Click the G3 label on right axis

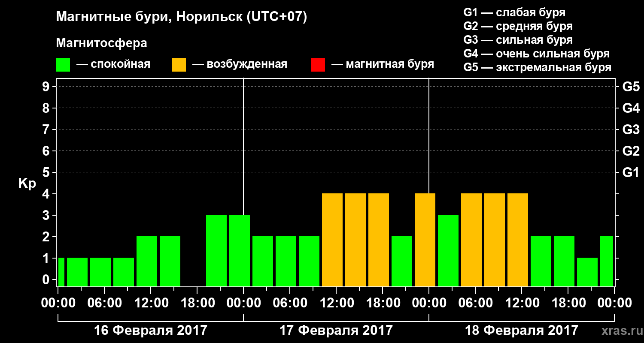(631, 129)
